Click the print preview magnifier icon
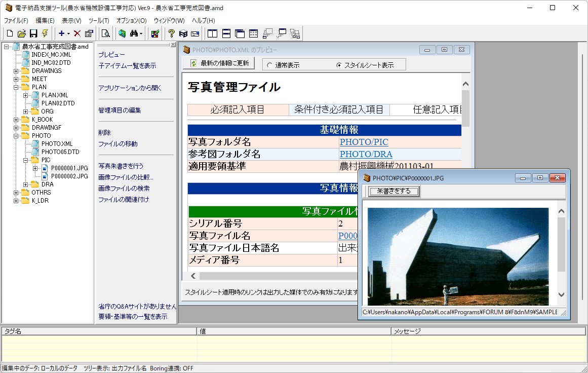Screen dimensions: 588x373 (105, 33)
